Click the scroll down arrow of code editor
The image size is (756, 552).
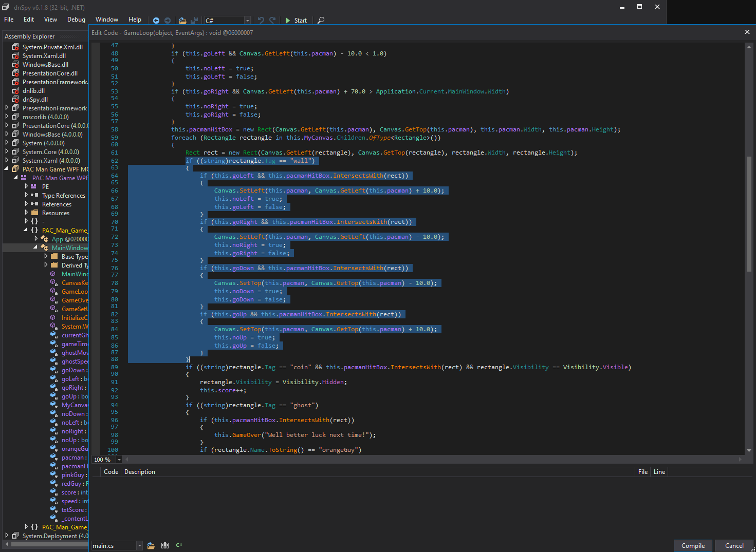(749, 450)
